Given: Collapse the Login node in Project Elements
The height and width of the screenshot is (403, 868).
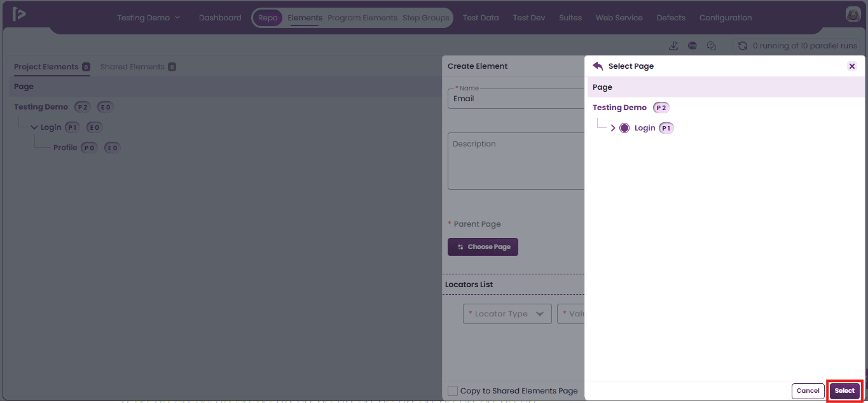Looking at the screenshot, I should (34, 127).
